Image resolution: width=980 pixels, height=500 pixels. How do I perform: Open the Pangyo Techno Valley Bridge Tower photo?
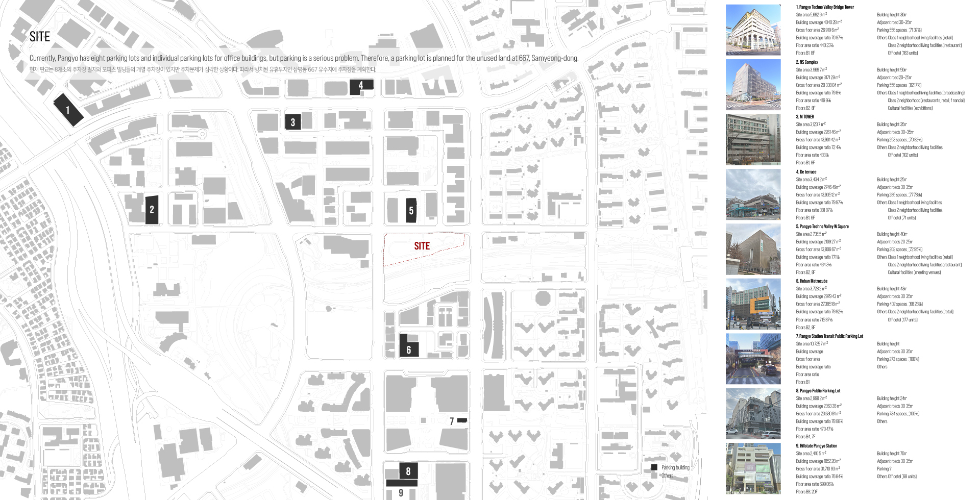pos(753,30)
